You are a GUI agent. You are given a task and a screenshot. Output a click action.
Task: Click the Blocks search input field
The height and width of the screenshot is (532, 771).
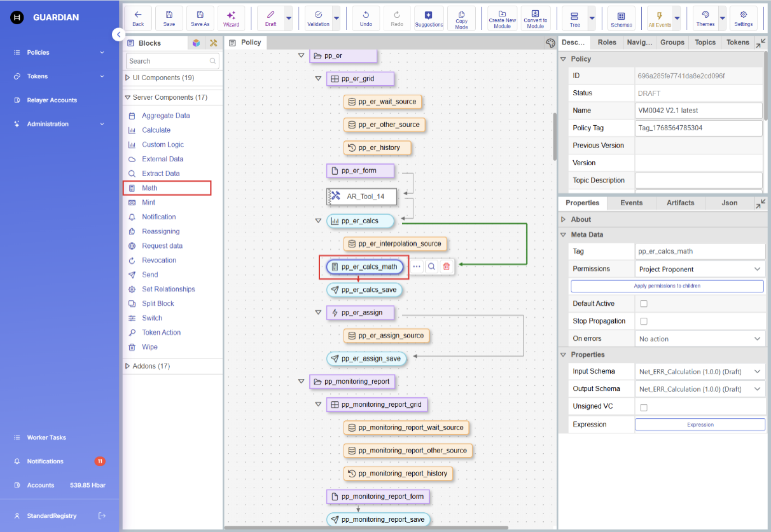coord(167,61)
